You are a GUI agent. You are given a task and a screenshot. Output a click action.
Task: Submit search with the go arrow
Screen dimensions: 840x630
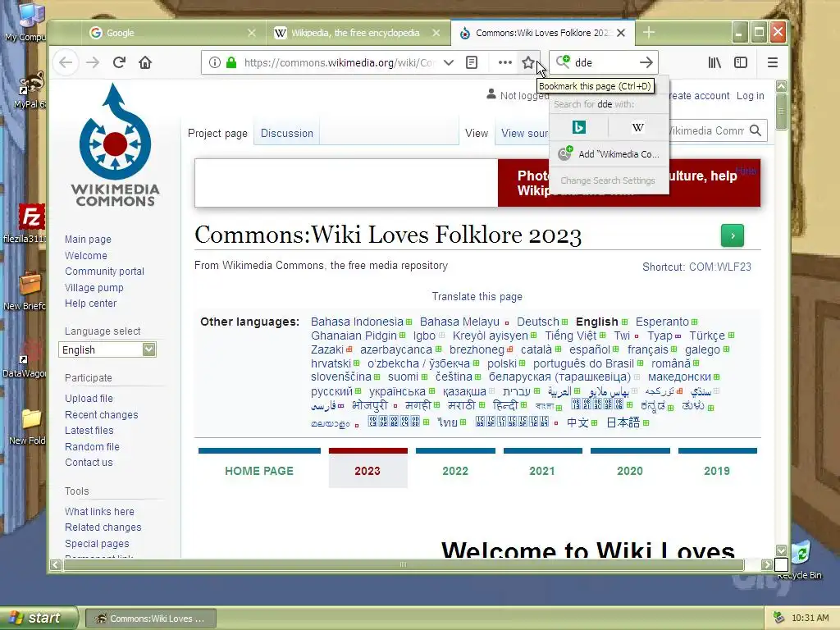tap(646, 62)
